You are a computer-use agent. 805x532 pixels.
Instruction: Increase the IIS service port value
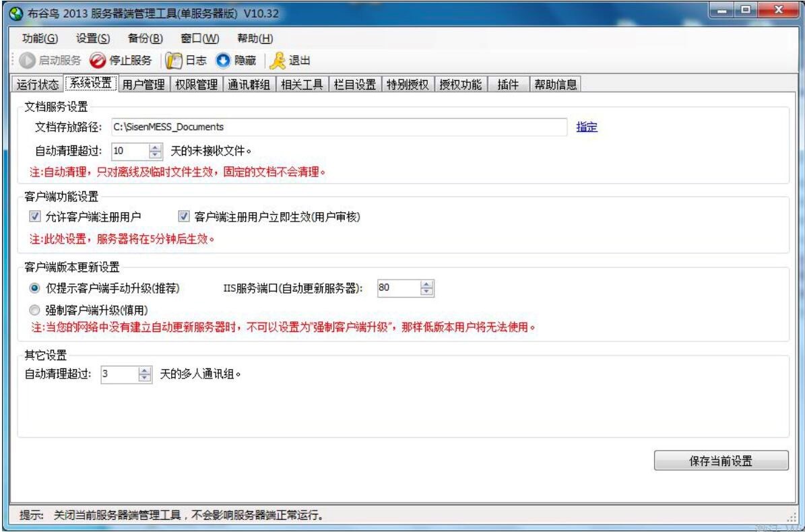tap(426, 284)
